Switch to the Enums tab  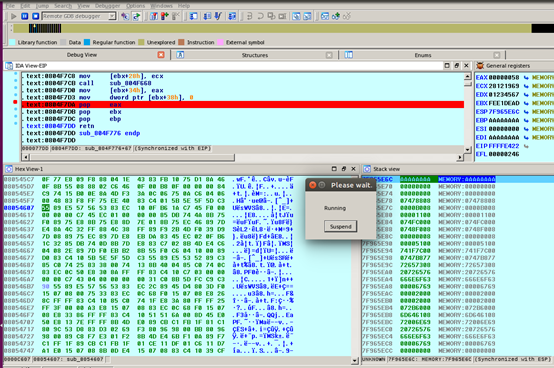point(423,55)
